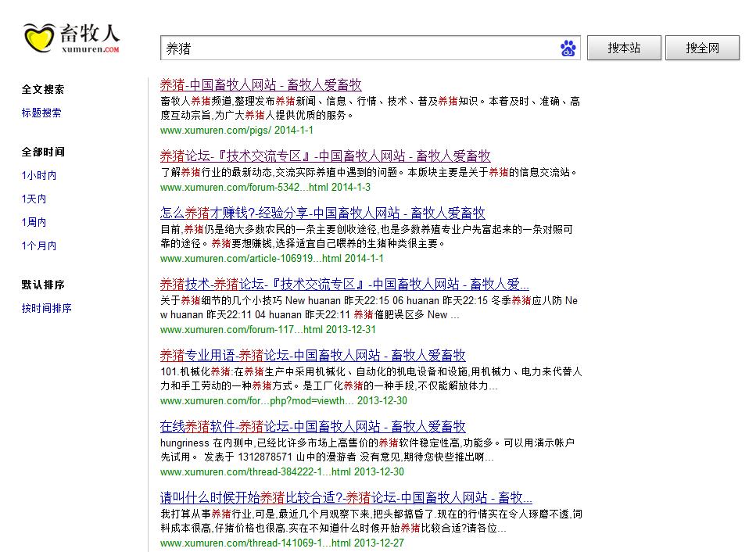Open result 请叫什么时候开始养猪比较合适?
This screenshot has height=552, width=756.
coord(346,497)
